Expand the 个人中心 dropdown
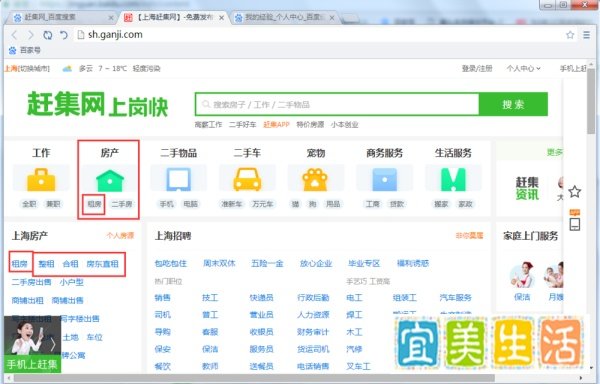 pos(523,68)
